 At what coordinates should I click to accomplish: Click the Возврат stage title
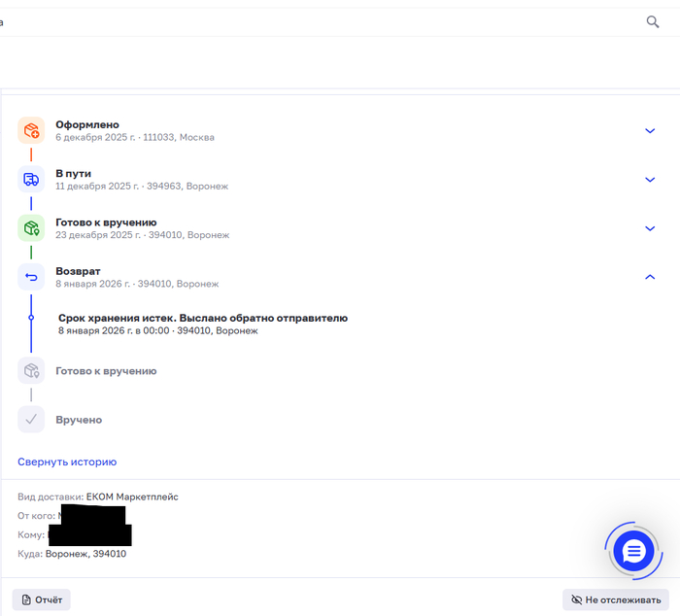(78, 271)
